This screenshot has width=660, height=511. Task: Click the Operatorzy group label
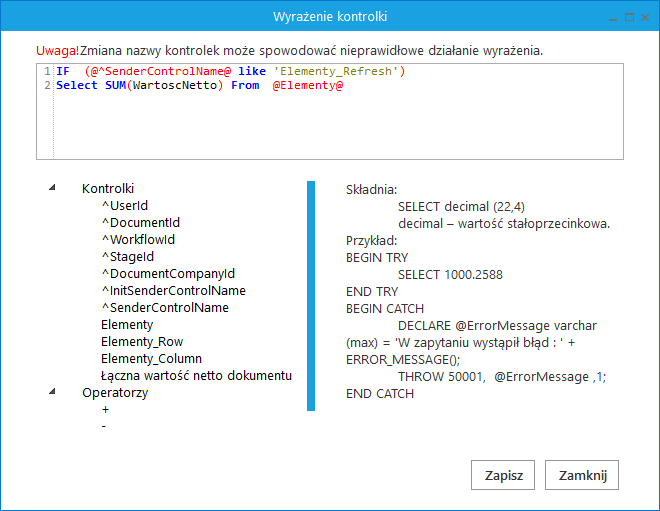[x=115, y=393]
